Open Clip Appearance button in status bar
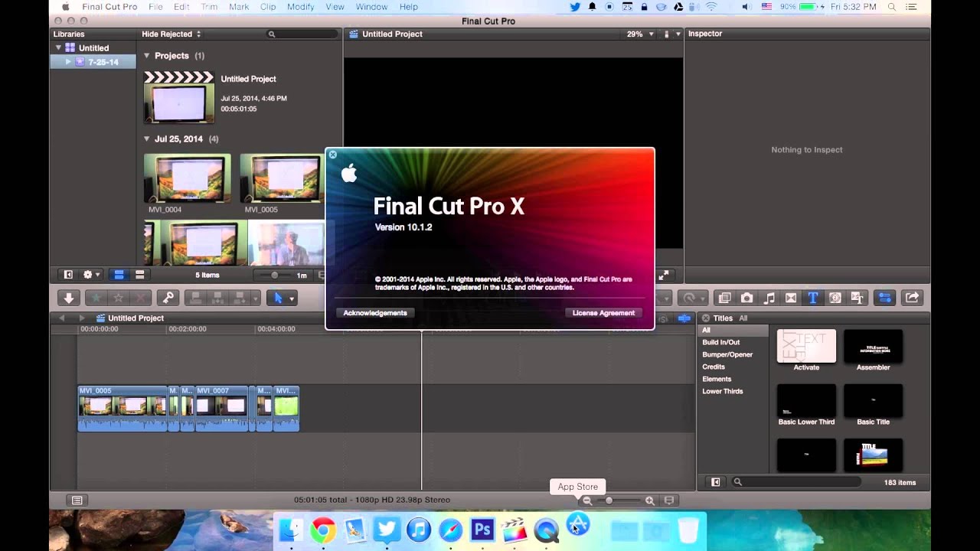The width and height of the screenshot is (980, 551). (669, 500)
